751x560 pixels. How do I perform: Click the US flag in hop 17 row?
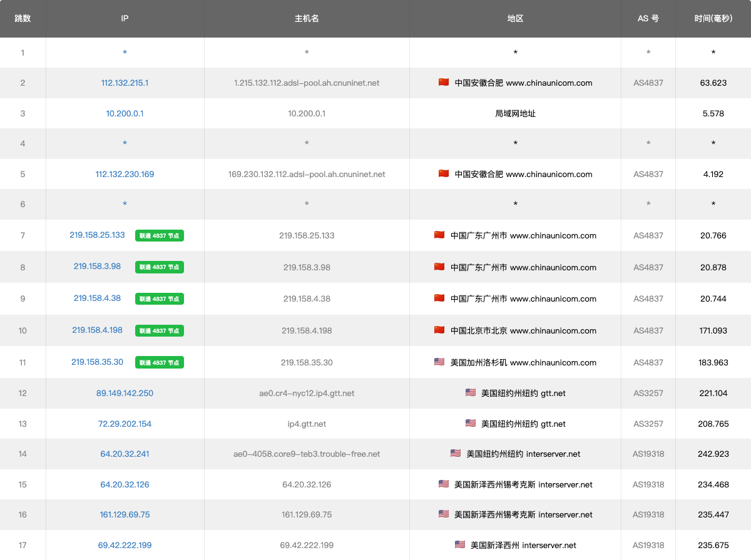460,544
